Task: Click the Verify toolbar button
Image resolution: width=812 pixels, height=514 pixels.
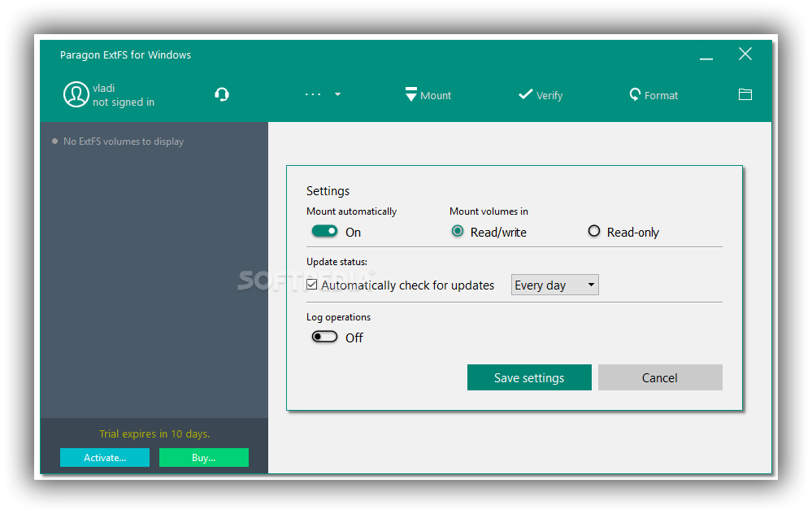Action: [x=541, y=95]
